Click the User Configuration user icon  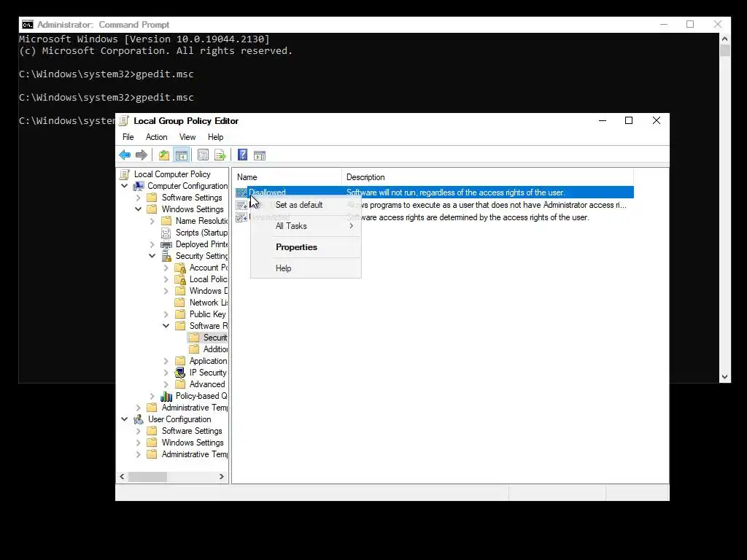(139, 419)
